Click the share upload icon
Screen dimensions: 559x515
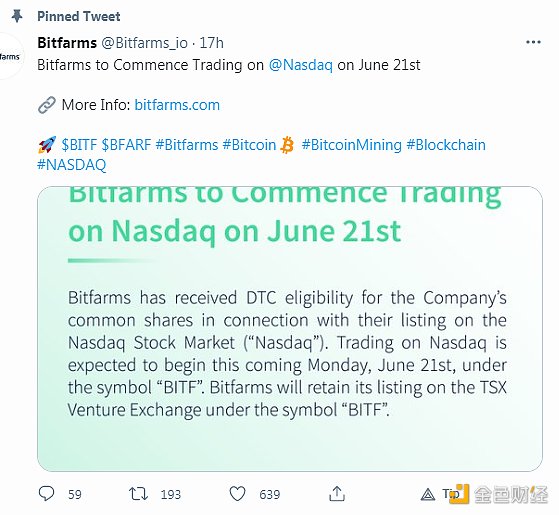point(337,494)
